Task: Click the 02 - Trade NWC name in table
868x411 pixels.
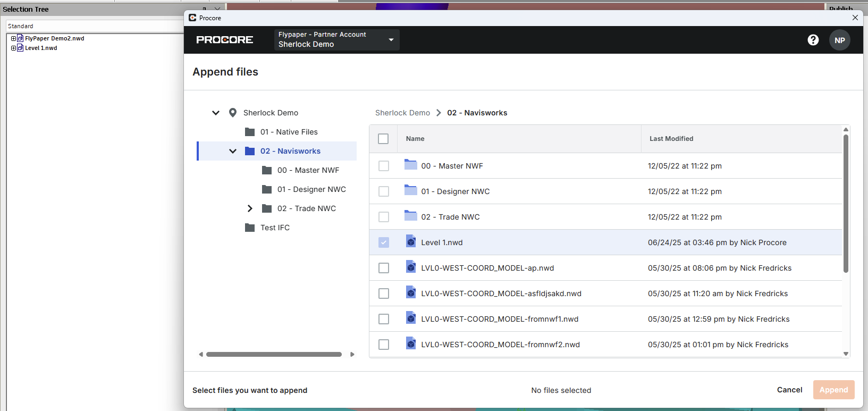Action: [x=450, y=217]
